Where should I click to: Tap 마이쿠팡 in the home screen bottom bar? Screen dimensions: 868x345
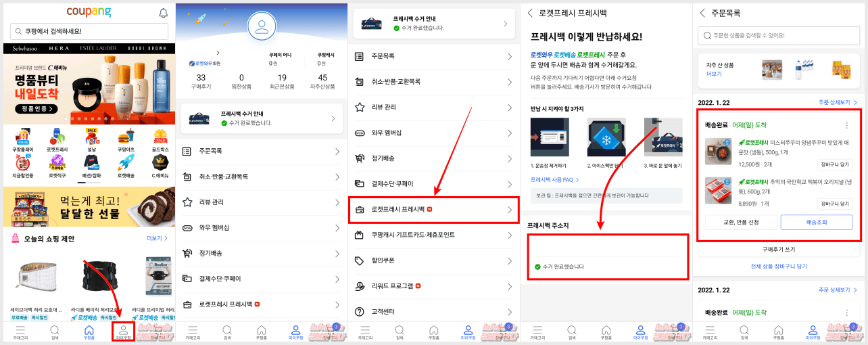click(x=123, y=332)
